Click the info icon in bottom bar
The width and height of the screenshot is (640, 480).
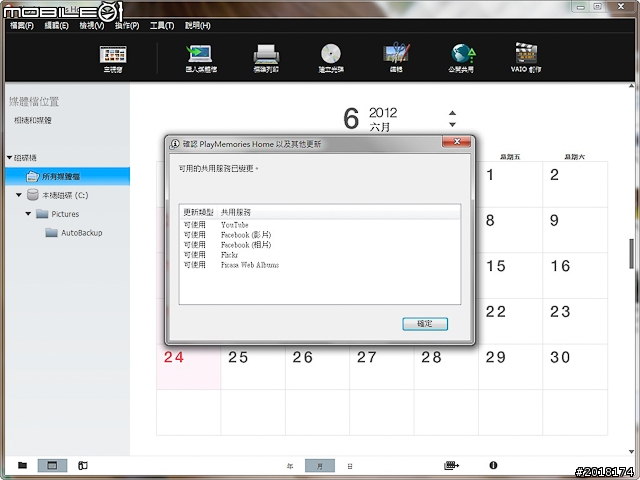pos(493,466)
